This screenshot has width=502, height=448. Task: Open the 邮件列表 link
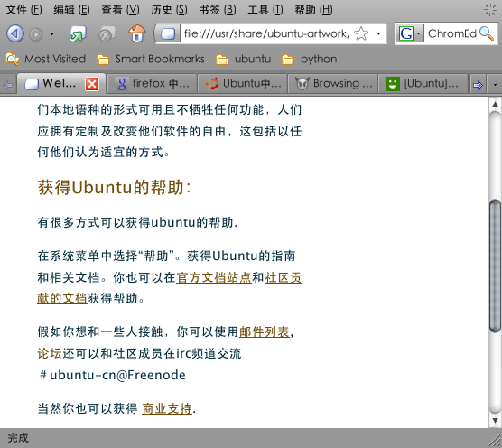tap(265, 331)
